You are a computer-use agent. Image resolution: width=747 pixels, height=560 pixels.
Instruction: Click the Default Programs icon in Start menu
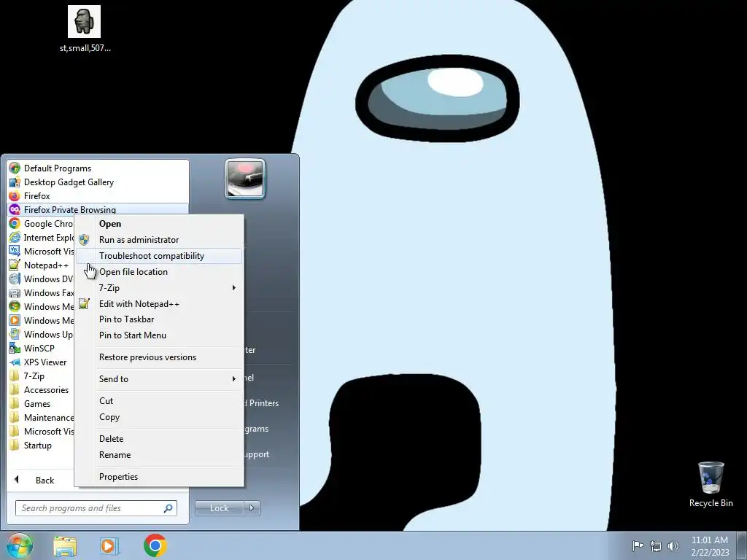coord(15,168)
